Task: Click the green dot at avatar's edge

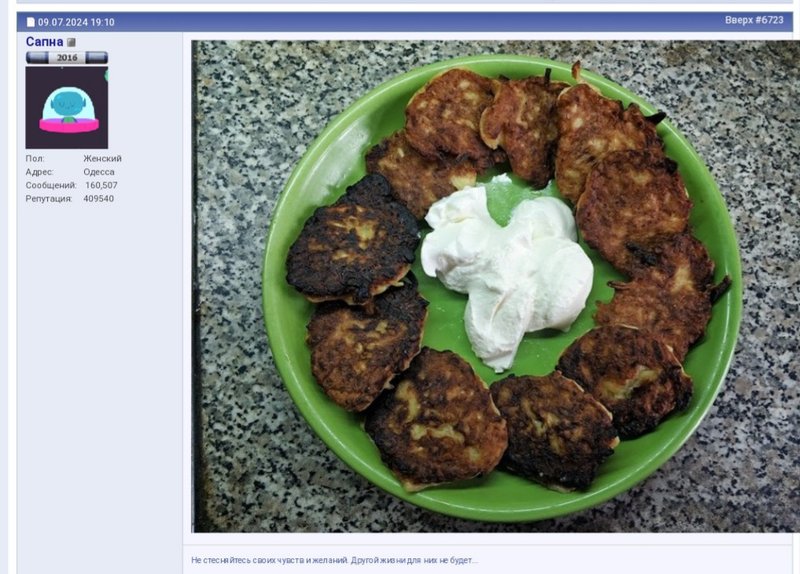Action: pos(107,76)
